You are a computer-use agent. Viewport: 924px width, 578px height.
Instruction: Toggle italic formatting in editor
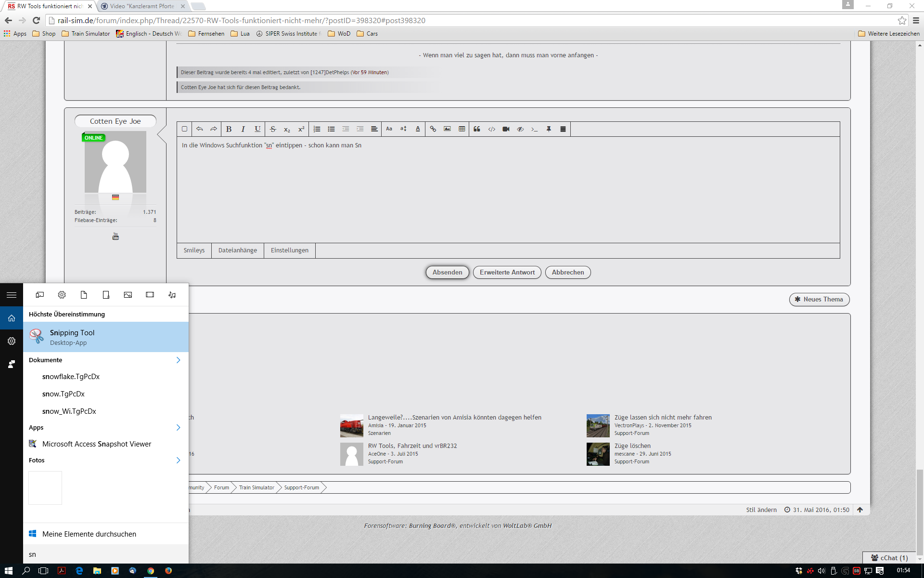(243, 129)
